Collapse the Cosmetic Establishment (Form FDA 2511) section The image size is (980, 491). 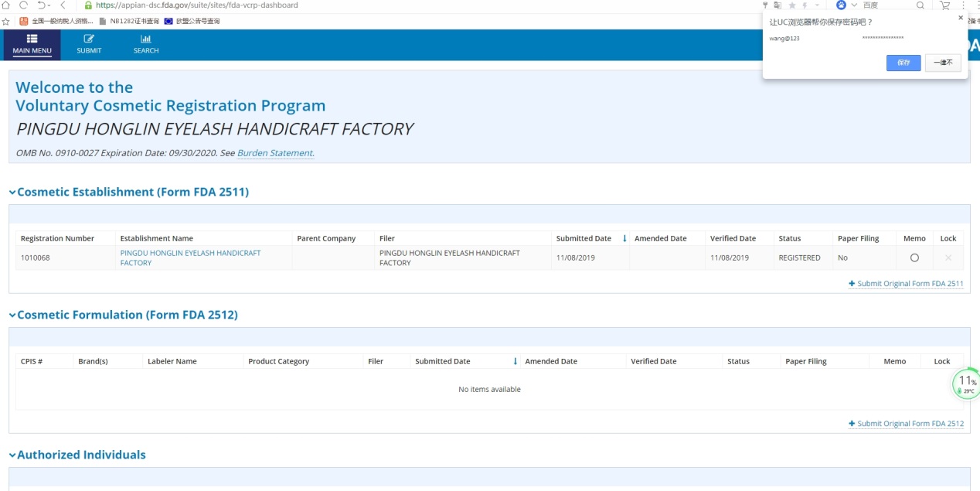click(x=12, y=193)
